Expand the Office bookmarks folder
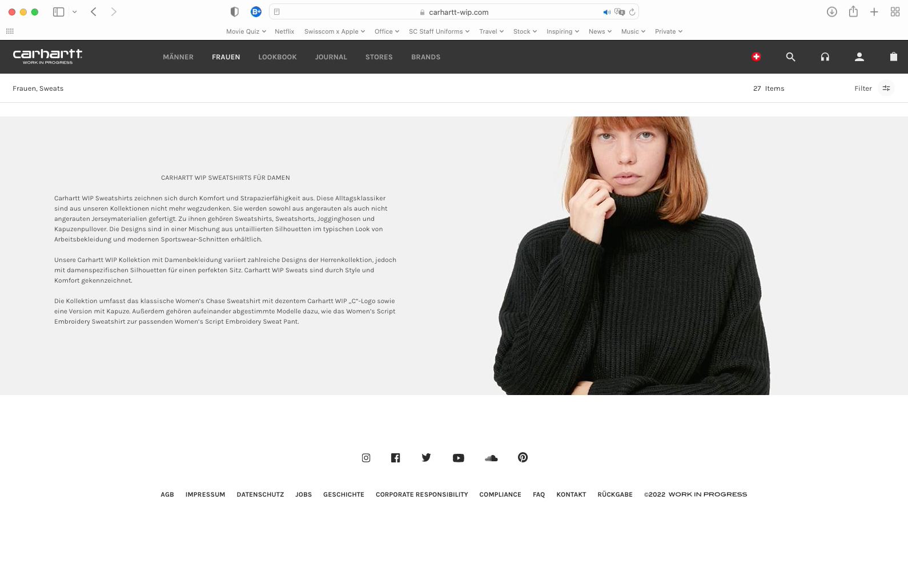 (x=387, y=31)
